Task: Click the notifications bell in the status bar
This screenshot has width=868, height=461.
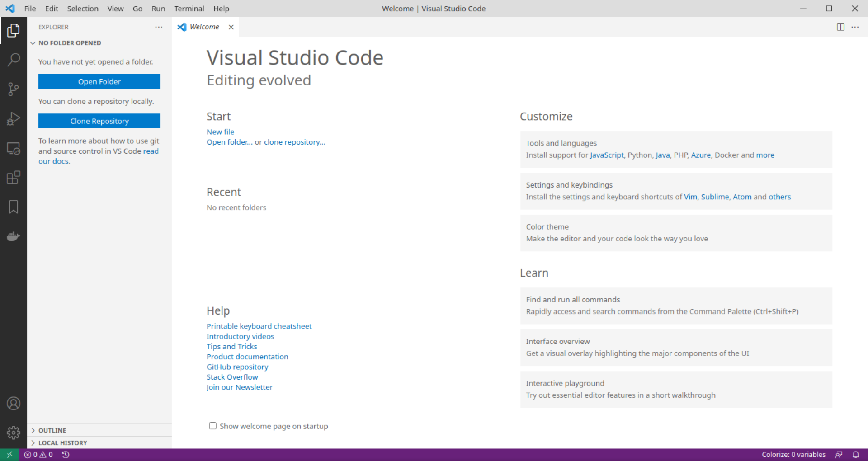Action: (857, 455)
